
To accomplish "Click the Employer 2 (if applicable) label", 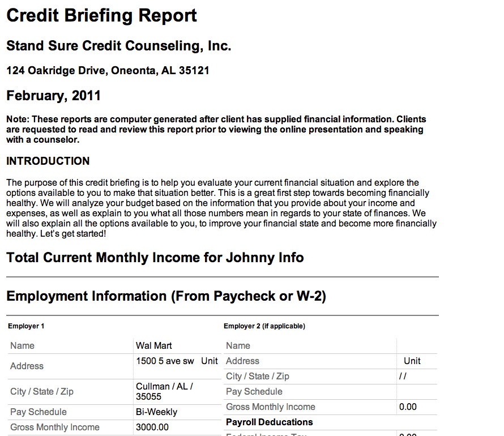I will tap(264, 326).
